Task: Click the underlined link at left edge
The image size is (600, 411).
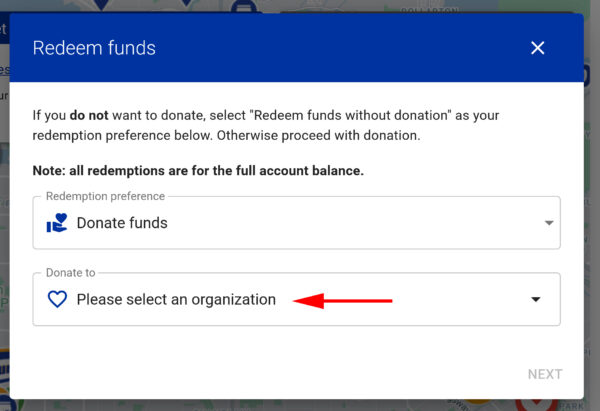Action: coord(4,70)
